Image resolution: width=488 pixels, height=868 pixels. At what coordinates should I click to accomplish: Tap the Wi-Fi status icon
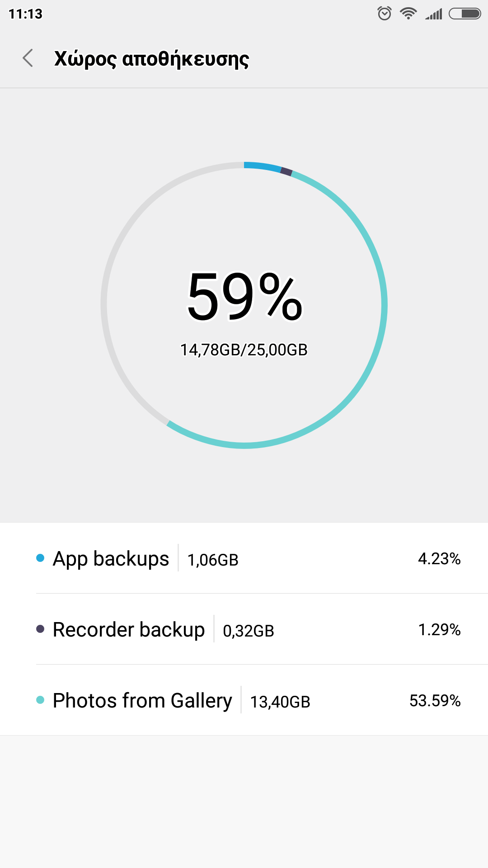pos(408,14)
